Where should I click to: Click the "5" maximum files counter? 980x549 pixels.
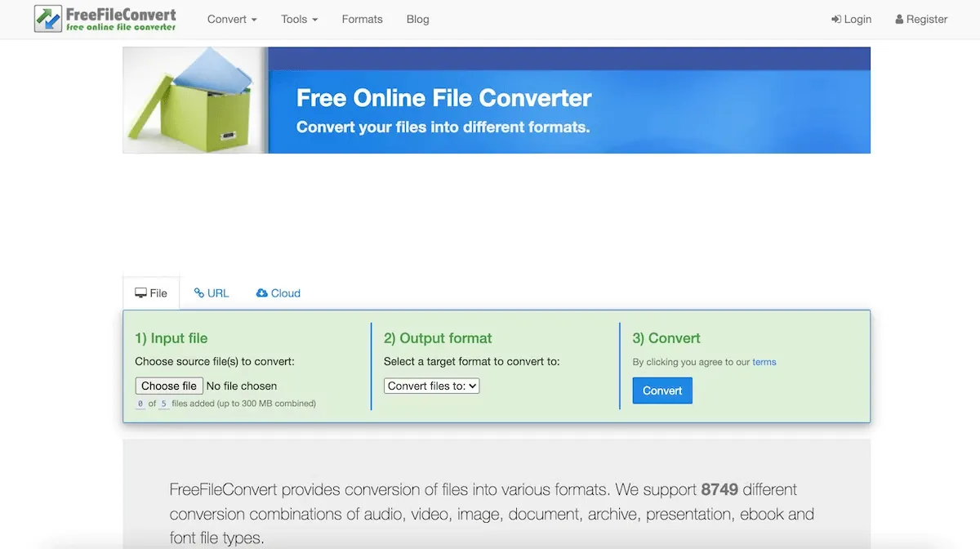pyautogui.click(x=163, y=404)
